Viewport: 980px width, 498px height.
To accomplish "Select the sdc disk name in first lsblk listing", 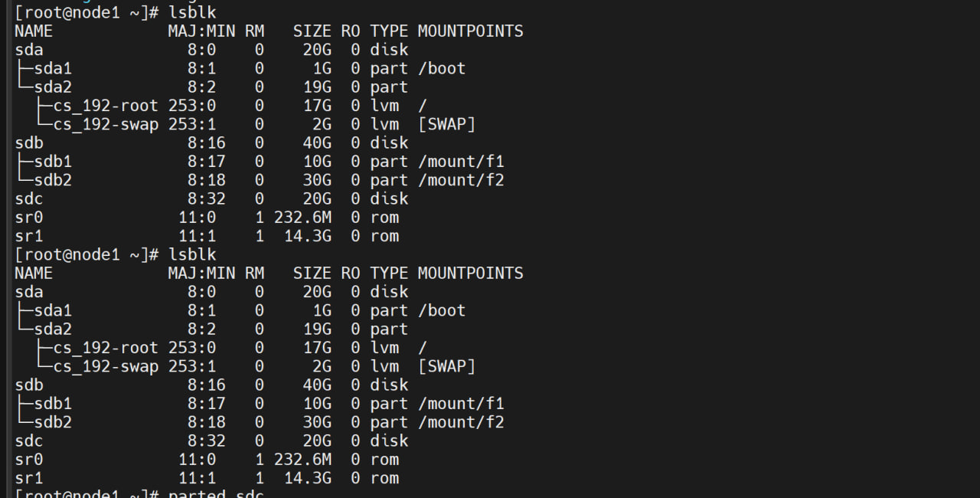I will [29, 199].
